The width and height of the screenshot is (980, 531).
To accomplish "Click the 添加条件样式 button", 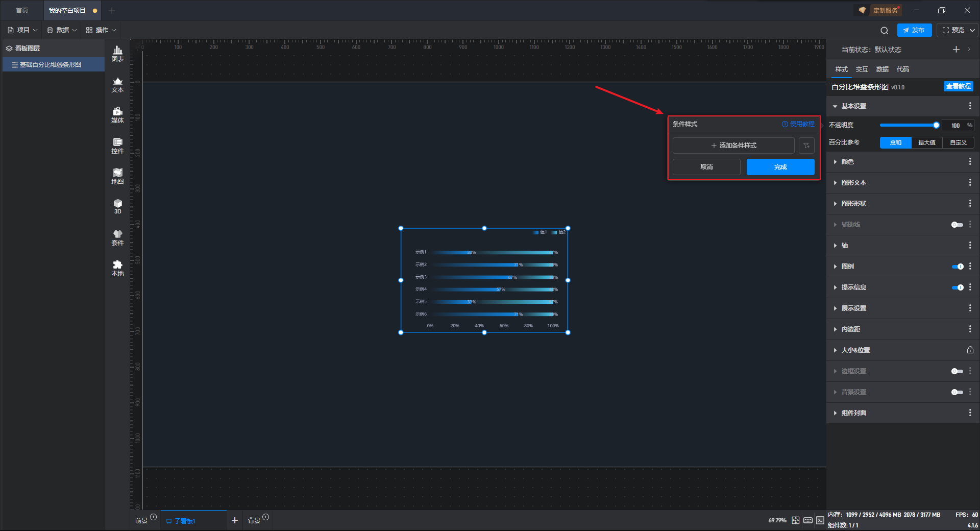I will pos(733,146).
